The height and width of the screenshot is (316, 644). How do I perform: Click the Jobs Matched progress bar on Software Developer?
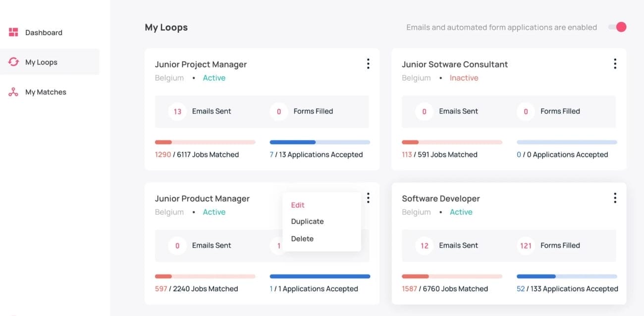tap(452, 276)
